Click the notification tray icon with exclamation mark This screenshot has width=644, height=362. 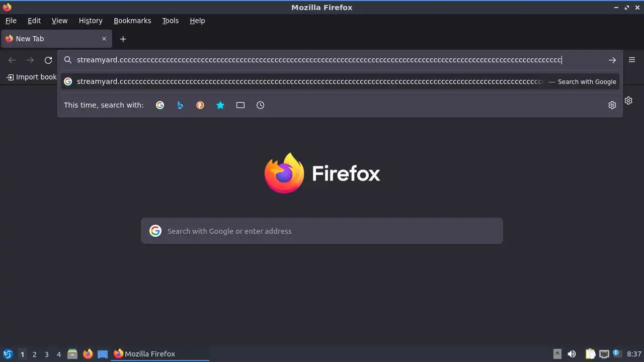tap(617, 354)
